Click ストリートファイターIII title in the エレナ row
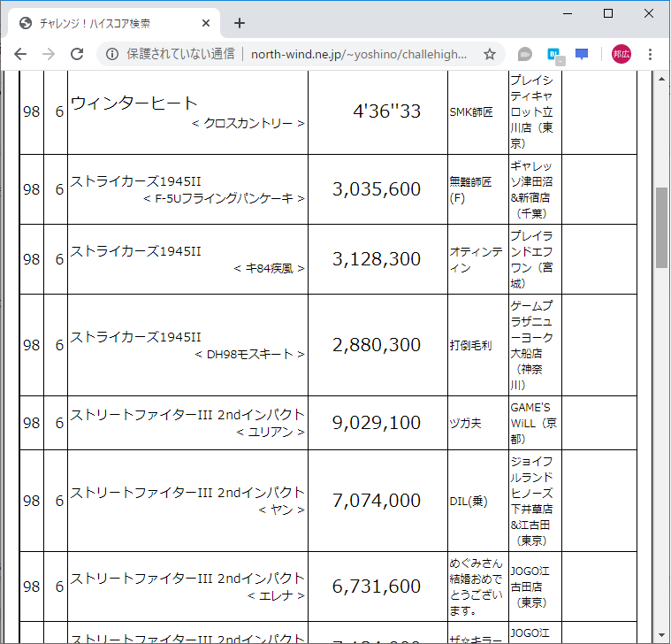 (x=187, y=579)
